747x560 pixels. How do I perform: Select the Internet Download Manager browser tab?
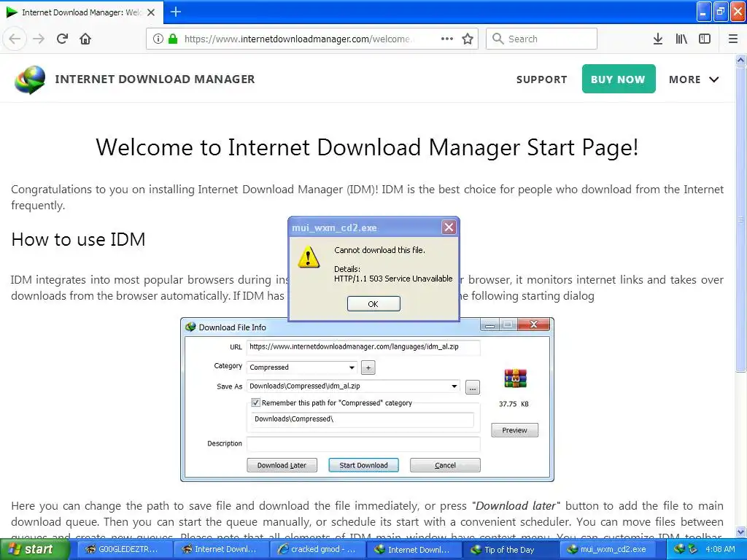tap(81, 12)
